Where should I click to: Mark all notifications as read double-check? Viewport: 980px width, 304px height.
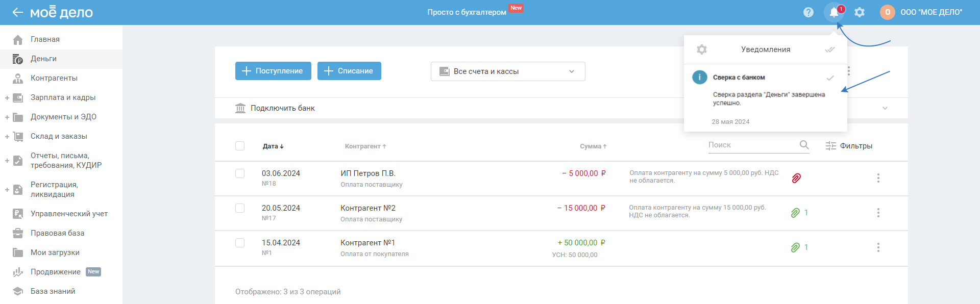pyautogui.click(x=830, y=49)
